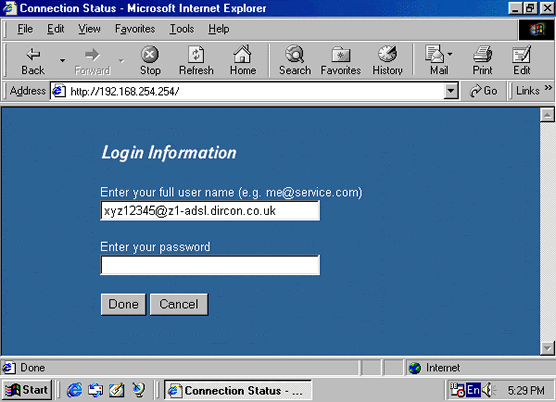The image size is (556, 402).
Task: Launch Outlook Express from Quick Launch
Action: tap(96, 390)
